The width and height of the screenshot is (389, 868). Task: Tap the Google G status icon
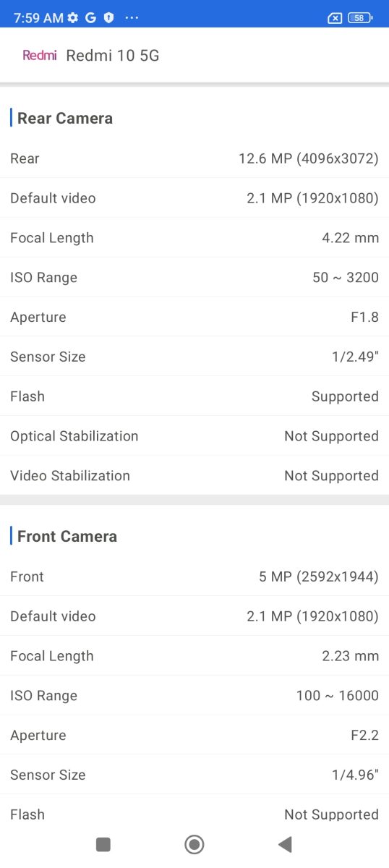pos(90,18)
